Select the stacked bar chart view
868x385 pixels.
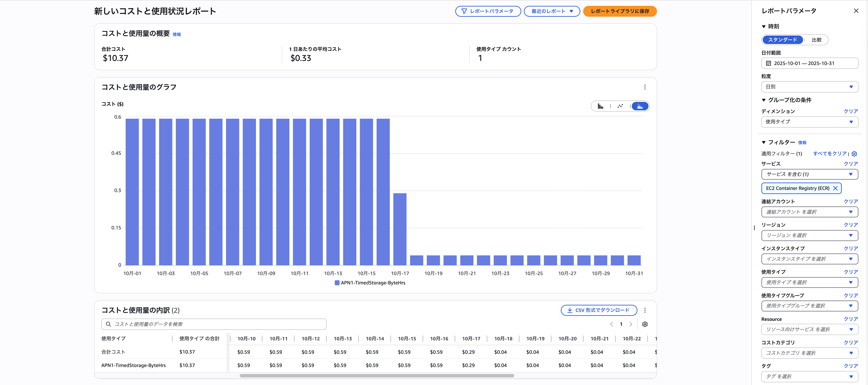(x=640, y=106)
